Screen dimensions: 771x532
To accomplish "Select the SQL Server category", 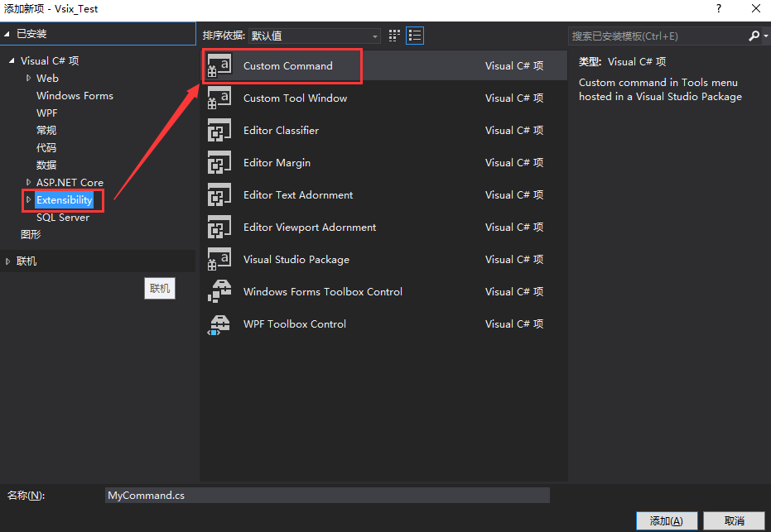I will (x=63, y=217).
